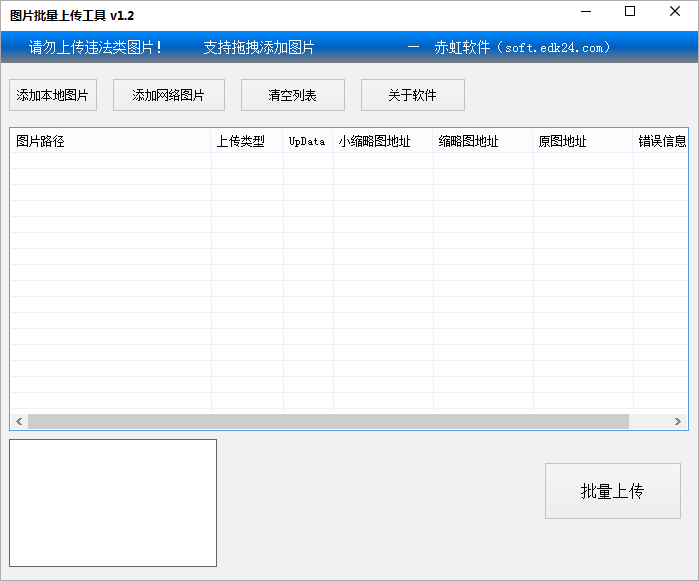Select the 原图地址 column header
This screenshot has height=581, width=699.
583,141
